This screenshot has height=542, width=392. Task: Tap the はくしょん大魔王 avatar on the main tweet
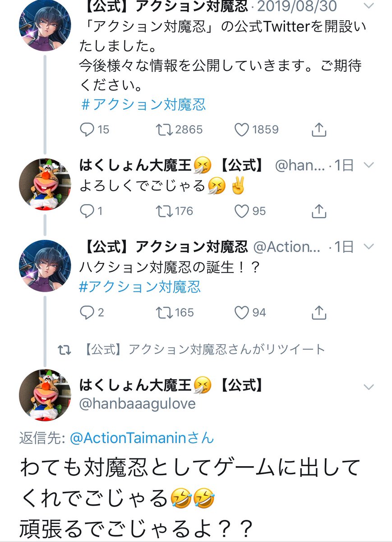(45, 395)
